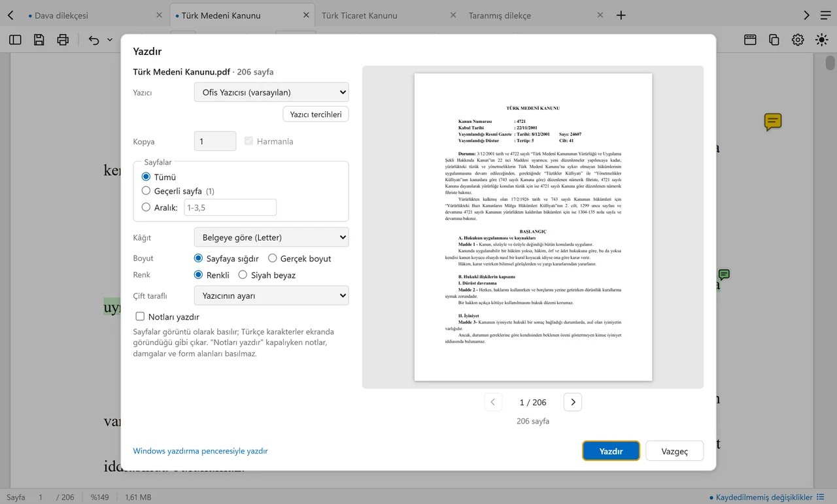Go to next preview page arrow
837x504 pixels.
click(573, 402)
